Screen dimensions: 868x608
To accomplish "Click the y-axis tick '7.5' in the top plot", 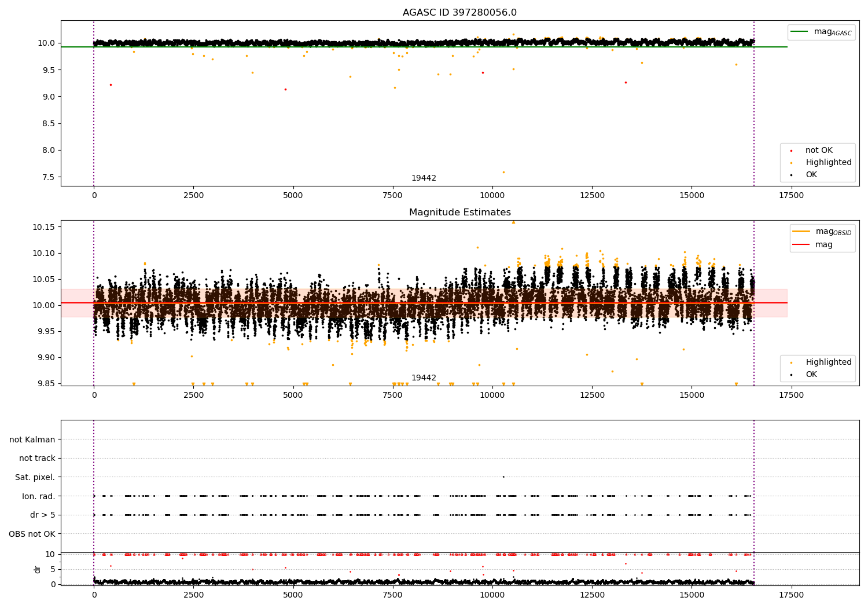I will [48, 177].
